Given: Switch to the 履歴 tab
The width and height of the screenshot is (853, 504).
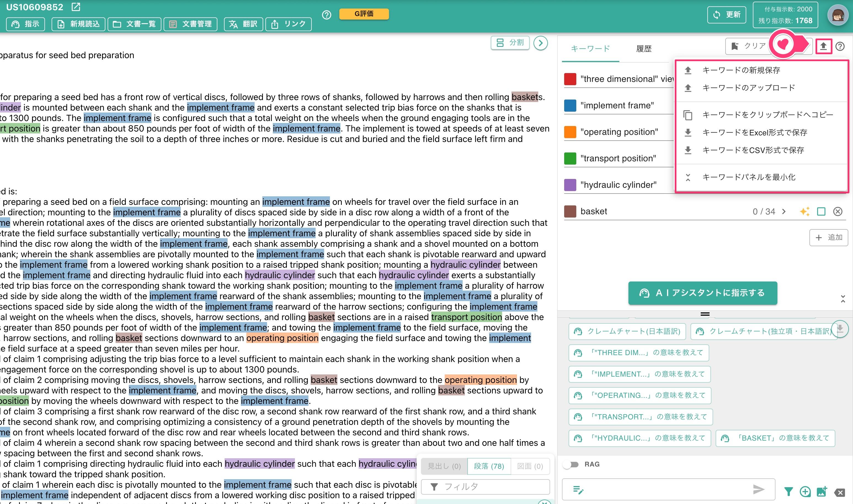Looking at the screenshot, I should coord(644,49).
